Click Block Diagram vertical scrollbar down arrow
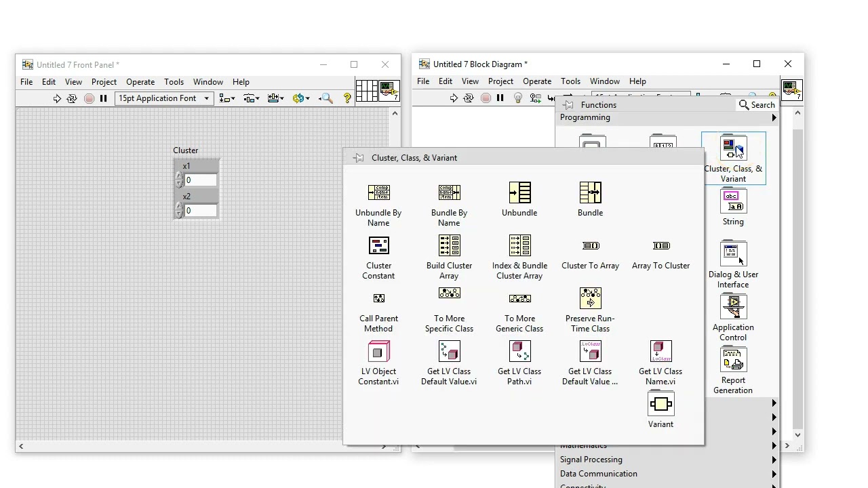The height and width of the screenshot is (488, 868). click(x=797, y=434)
